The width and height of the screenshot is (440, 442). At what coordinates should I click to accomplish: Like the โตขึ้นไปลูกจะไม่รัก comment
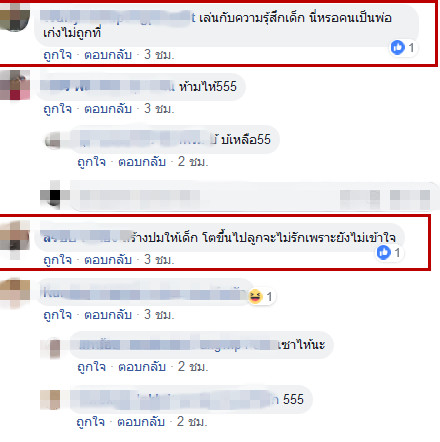[x=57, y=260]
